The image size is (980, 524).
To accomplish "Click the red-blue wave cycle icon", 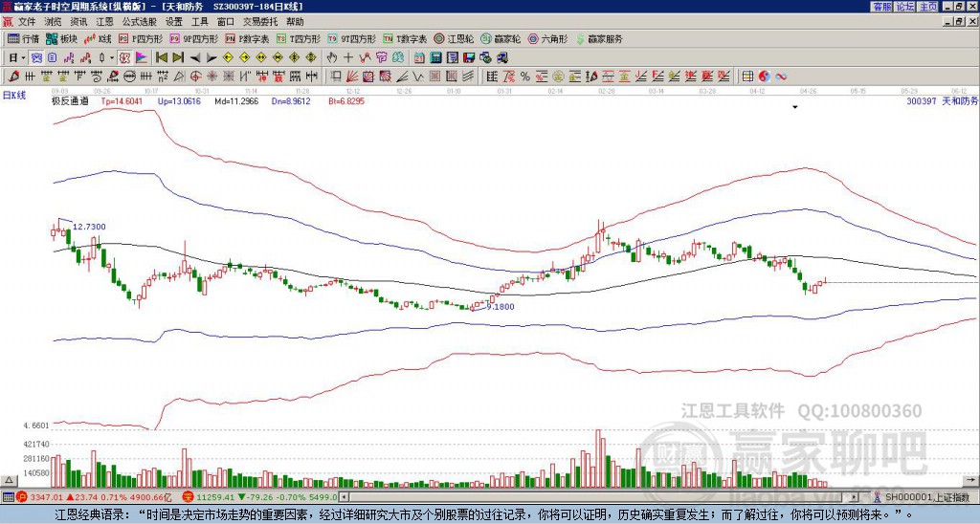I will coord(781,76).
